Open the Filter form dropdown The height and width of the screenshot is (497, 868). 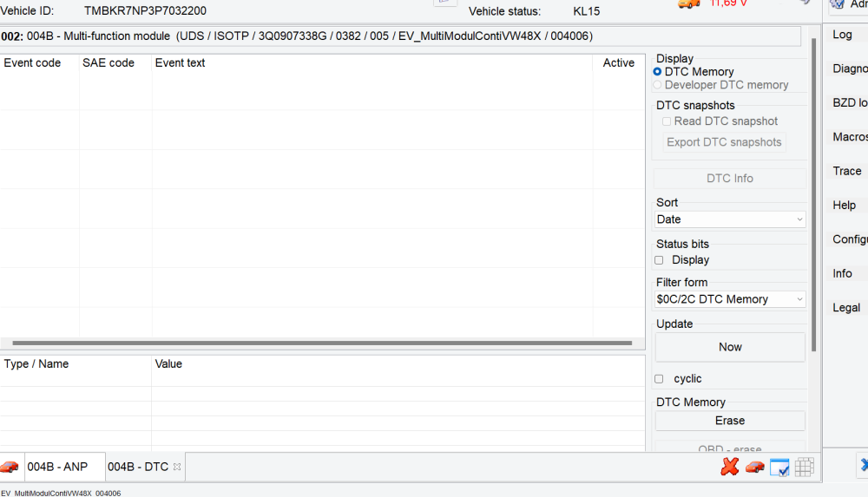point(730,299)
